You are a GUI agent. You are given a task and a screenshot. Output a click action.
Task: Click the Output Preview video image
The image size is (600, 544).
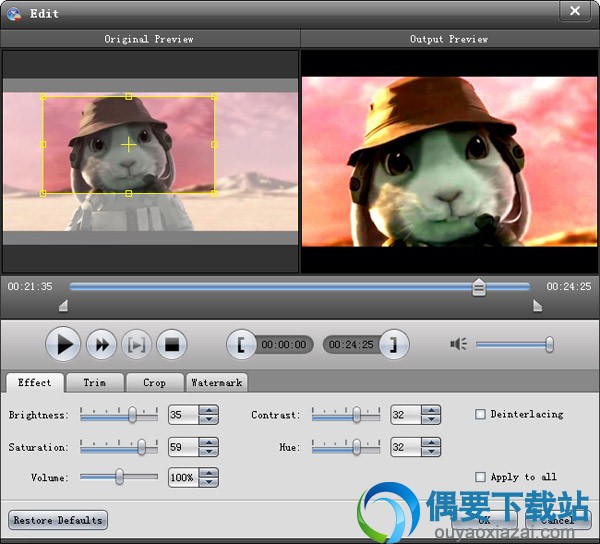pyautogui.click(x=449, y=161)
